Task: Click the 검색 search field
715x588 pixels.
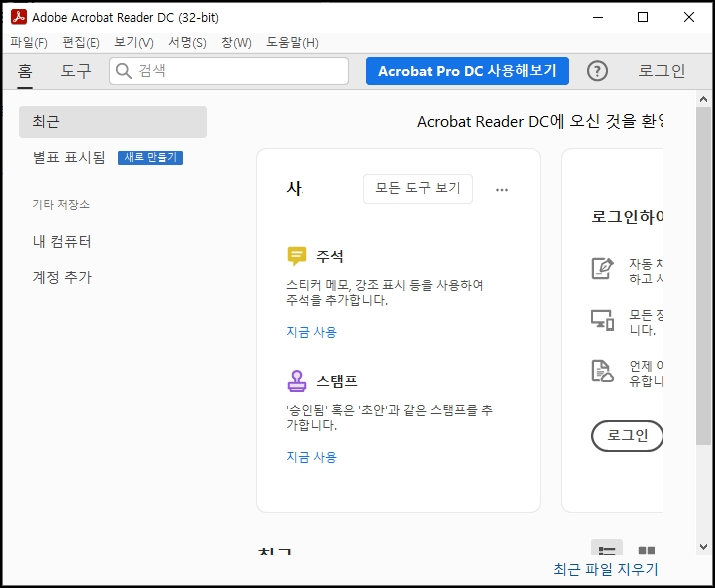Action: click(x=229, y=71)
